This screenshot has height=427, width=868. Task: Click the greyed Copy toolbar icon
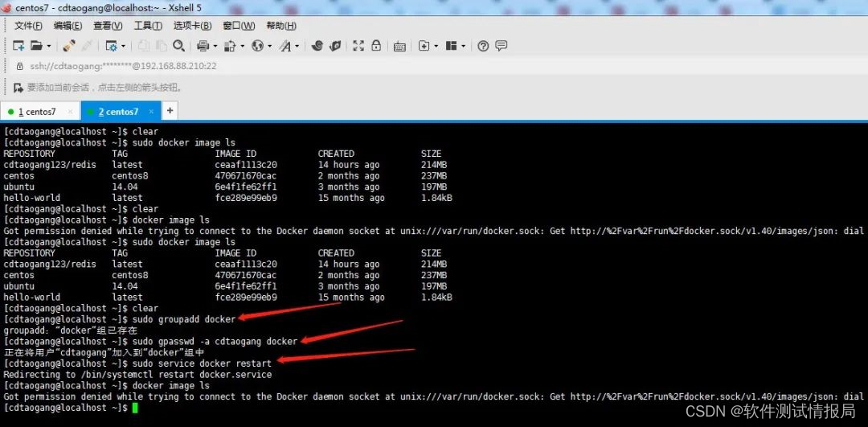[143, 46]
